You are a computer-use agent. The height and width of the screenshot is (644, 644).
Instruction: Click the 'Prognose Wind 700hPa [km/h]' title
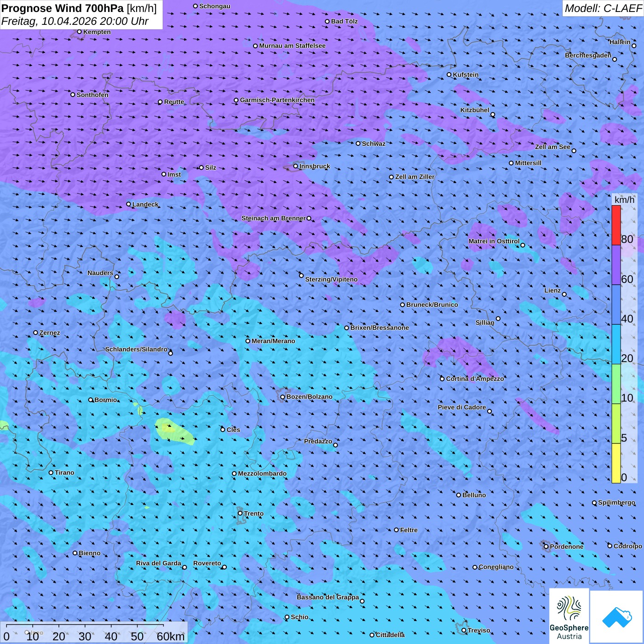[79, 8]
